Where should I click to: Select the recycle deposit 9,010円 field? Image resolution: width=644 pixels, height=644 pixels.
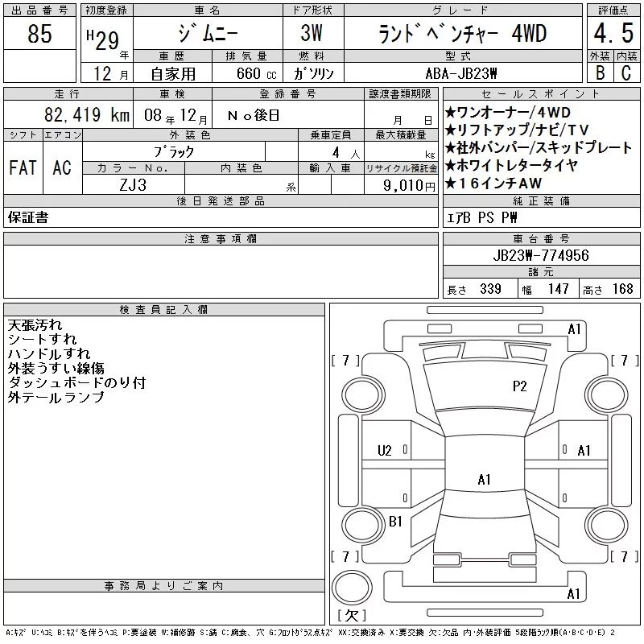tap(401, 185)
